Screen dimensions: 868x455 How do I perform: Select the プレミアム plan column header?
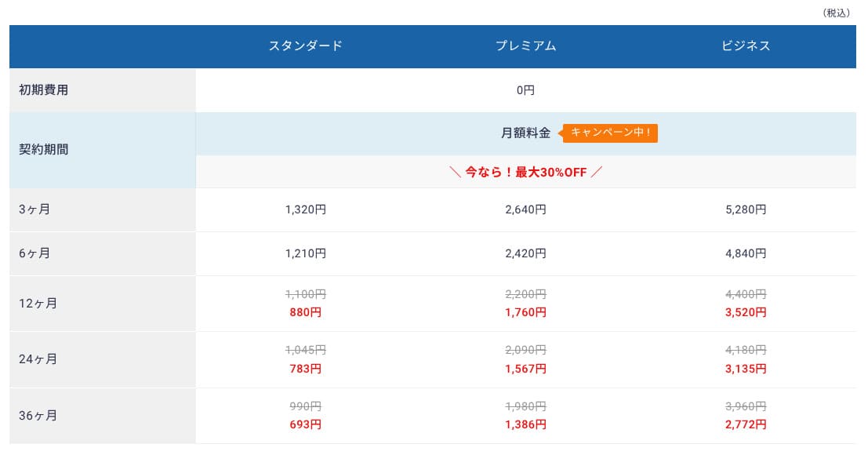(525, 46)
